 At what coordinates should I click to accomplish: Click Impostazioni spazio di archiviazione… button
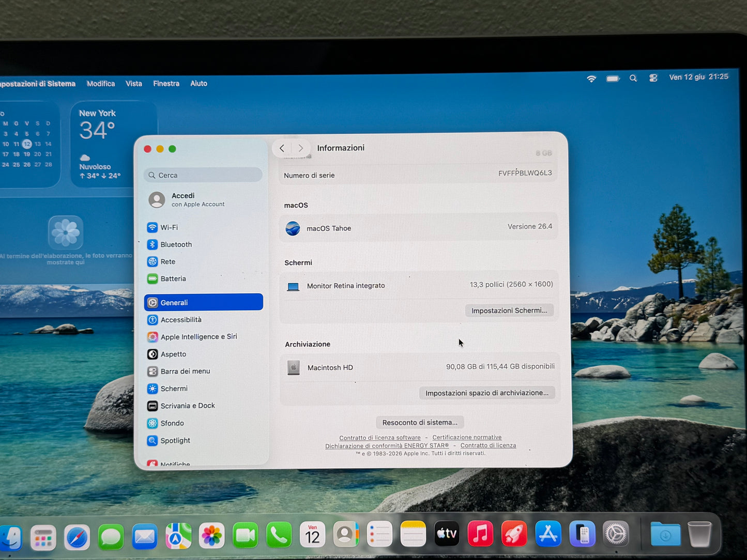[487, 393]
